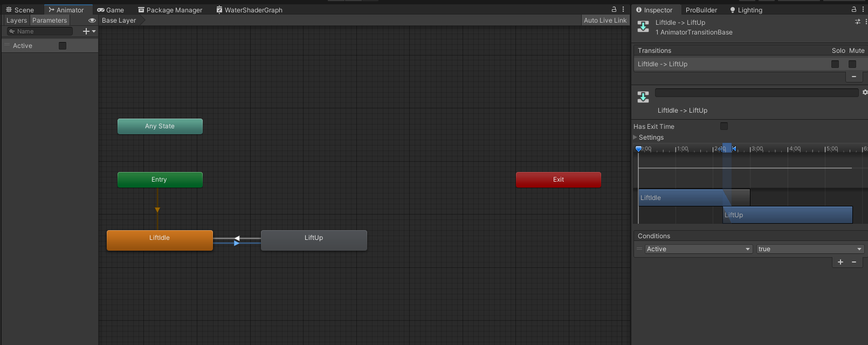Open the true condition value dropdown
The height and width of the screenshot is (345, 868).
810,249
